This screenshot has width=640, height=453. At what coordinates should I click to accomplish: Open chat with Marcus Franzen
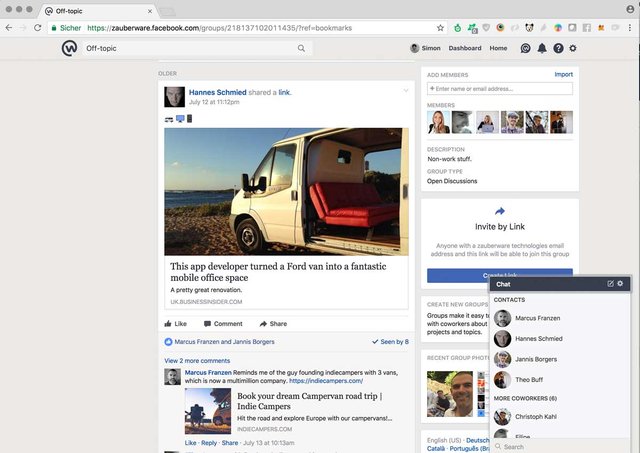tap(559, 318)
